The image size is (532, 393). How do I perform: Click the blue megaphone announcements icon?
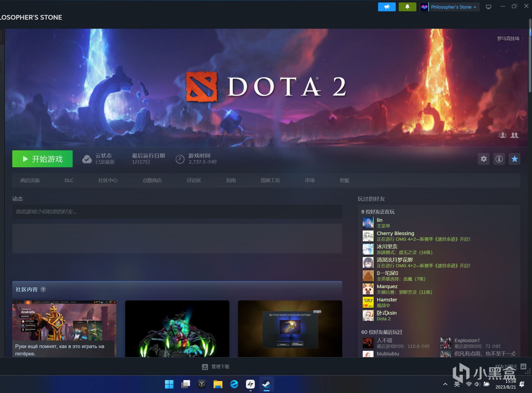[x=387, y=7]
